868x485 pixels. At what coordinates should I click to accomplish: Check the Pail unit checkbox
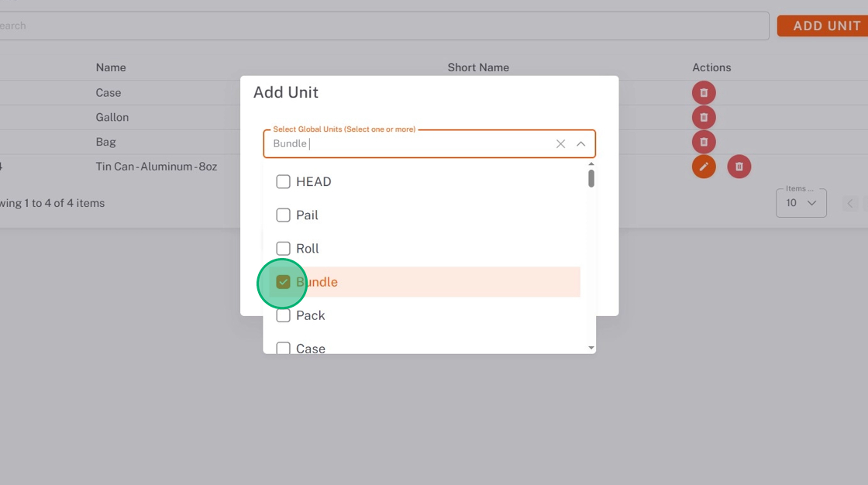284,215
